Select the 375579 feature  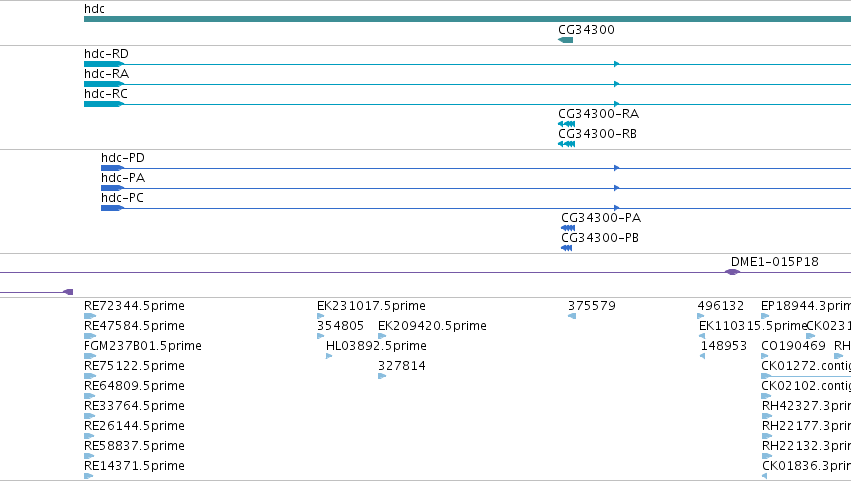[x=572, y=316]
